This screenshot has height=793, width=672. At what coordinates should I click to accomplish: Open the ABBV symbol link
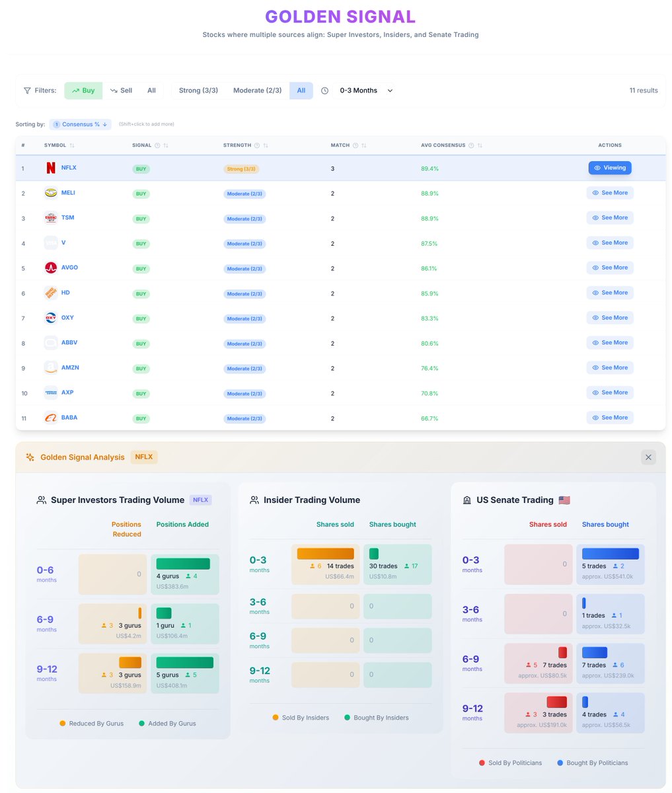tap(69, 342)
